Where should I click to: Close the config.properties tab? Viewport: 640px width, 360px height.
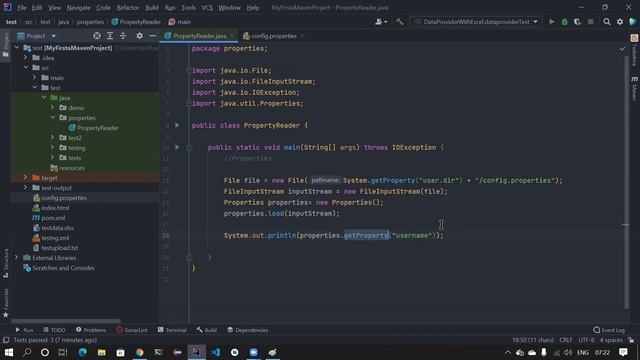(302, 36)
